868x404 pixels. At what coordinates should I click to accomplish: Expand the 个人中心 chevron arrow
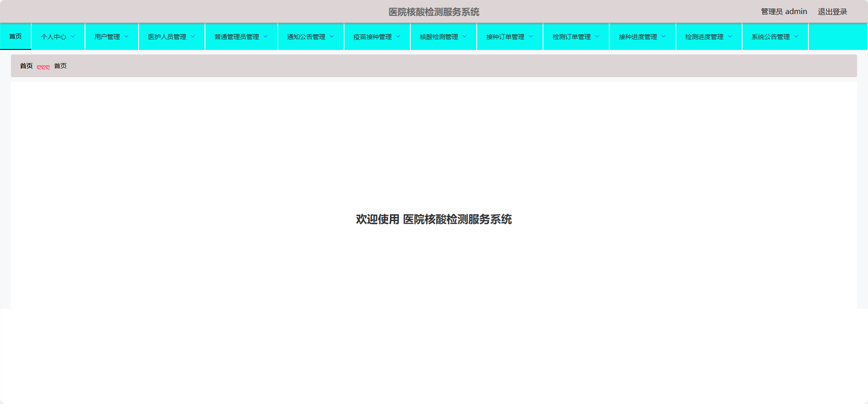(73, 36)
